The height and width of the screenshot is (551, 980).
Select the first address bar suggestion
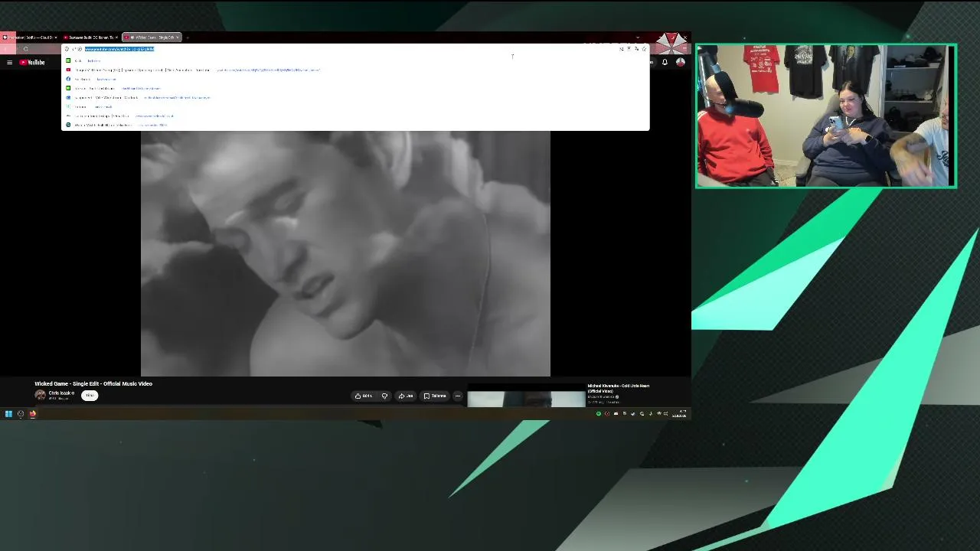pyautogui.click(x=355, y=60)
